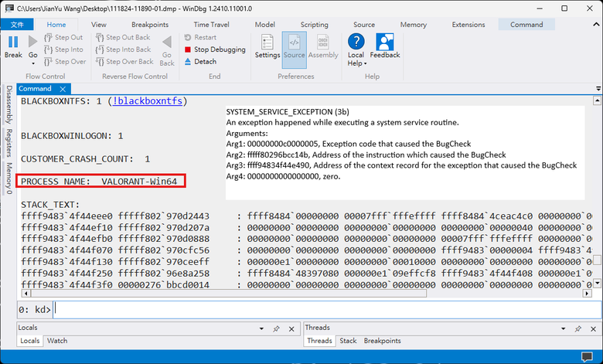Open the Extensions ribbon tab
The image size is (603, 364).
(468, 25)
